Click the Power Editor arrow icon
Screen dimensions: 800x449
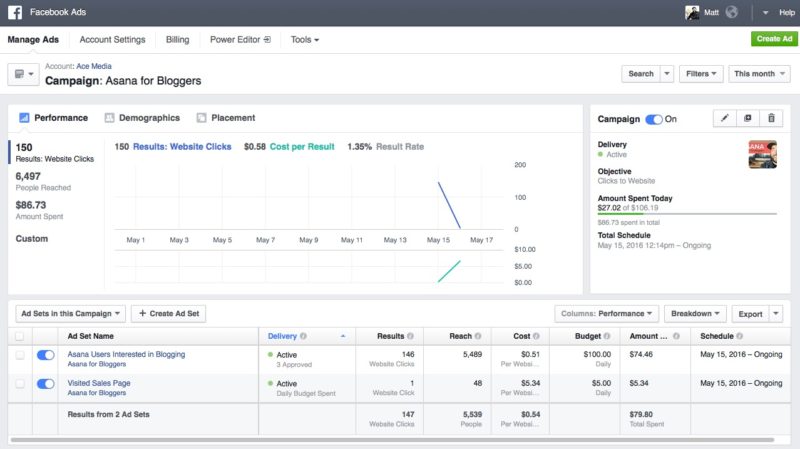(267, 40)
